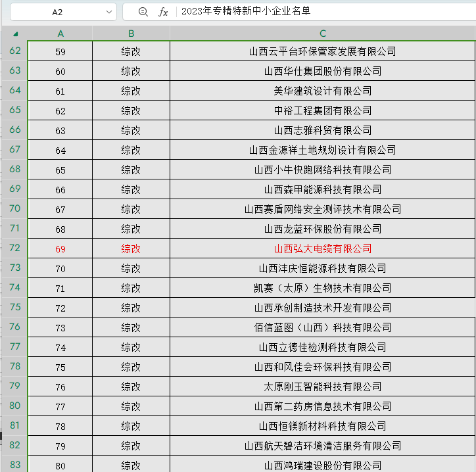Select column B header
Viewport: 476px width, 472px height.
click(x=131, y=34)
